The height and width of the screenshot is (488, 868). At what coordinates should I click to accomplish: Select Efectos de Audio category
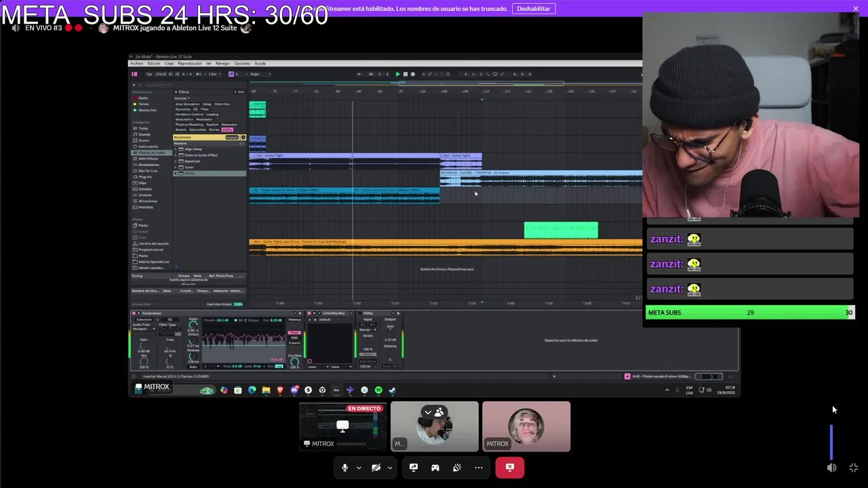(x=151, y=152)
